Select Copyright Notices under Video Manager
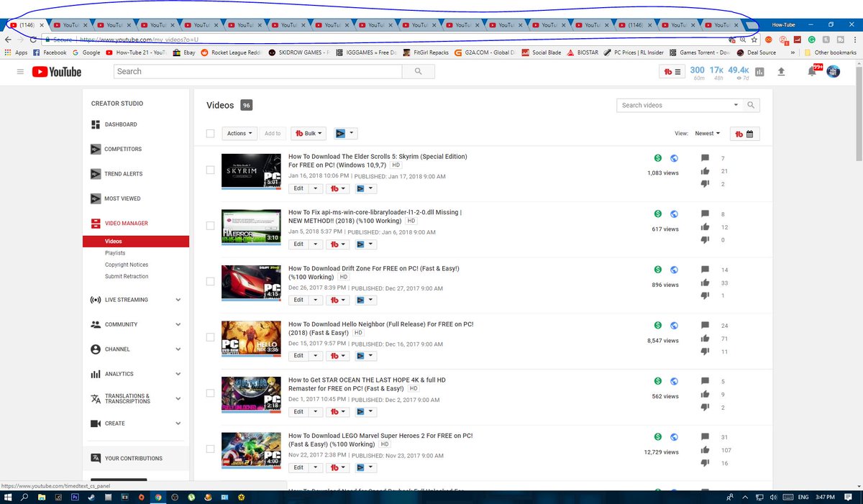This screenshot has width=863, height=504. pos(127,265)
